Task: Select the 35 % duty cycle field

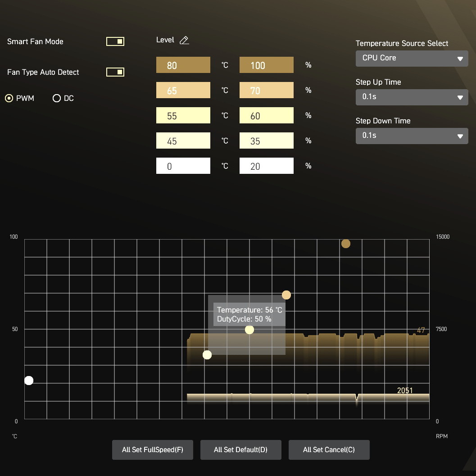Action: [266, 141]
